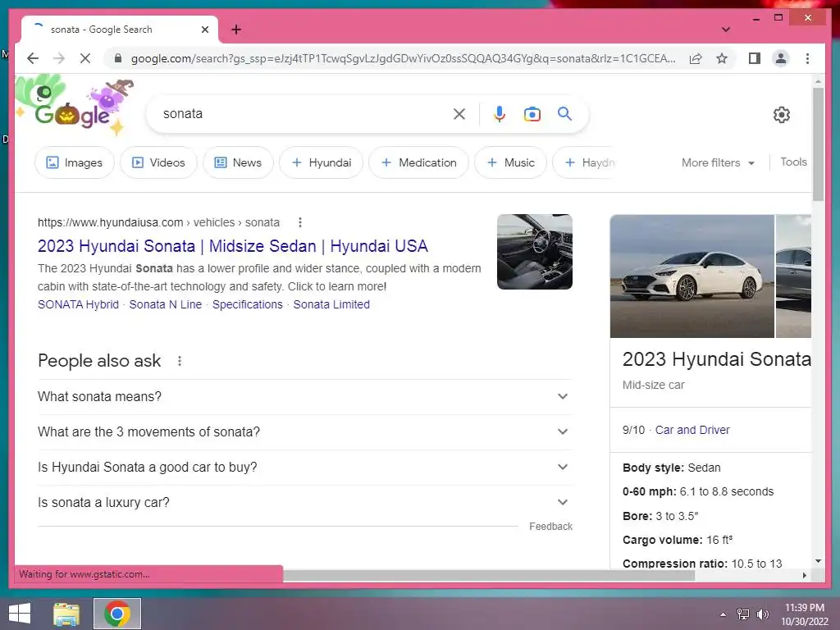Image resolution: width=840 pixels, height=630 pixels.
Task: Clear the search box text
Action: 459,113
